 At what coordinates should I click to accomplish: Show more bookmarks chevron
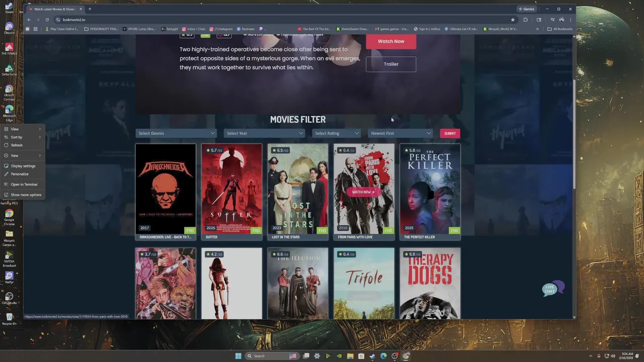click(x=537, y=29)
